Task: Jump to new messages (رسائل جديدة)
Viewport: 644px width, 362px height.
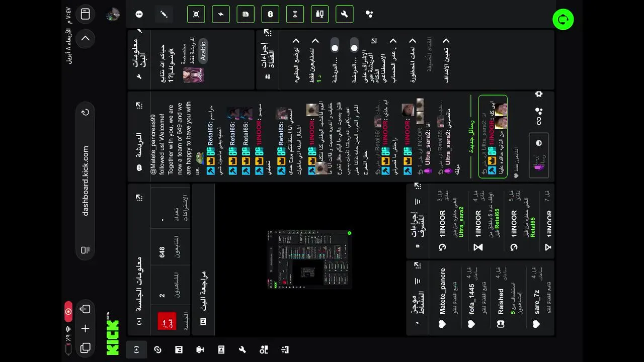Action: [471, 136]
